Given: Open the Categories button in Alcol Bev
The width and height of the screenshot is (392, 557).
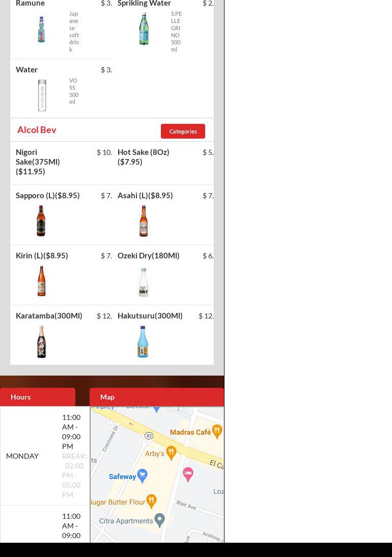Looking at the screenshot, I should click(x=183, y=131).
